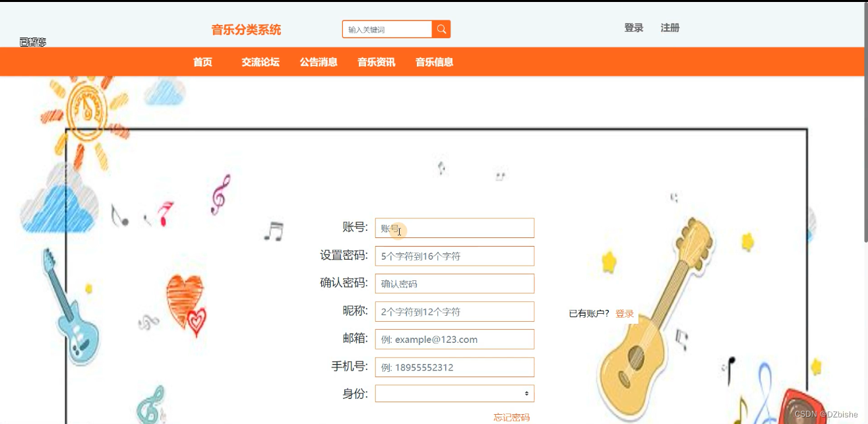Select the 身份 identity combo box
Viewport: 868px width, 424px height.
click(454, 394)
